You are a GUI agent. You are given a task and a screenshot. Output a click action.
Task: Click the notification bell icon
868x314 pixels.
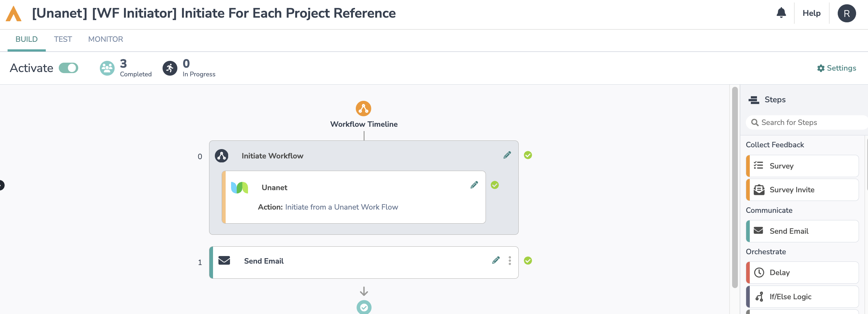click(x=781, y=13)
